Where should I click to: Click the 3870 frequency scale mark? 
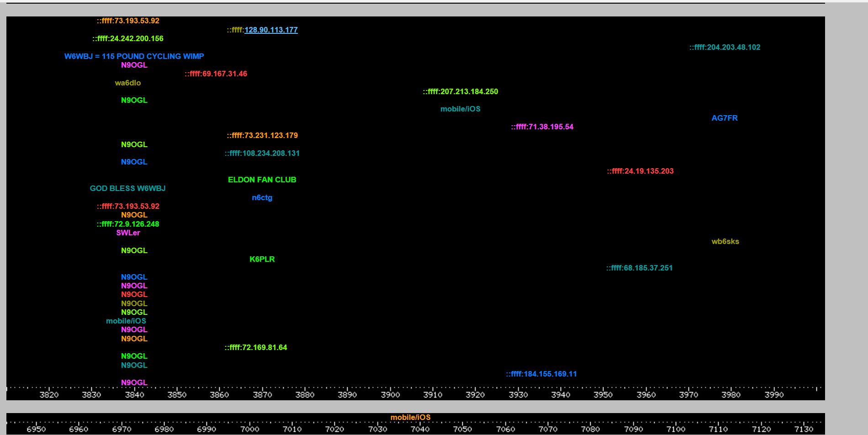tap(262, 395)
